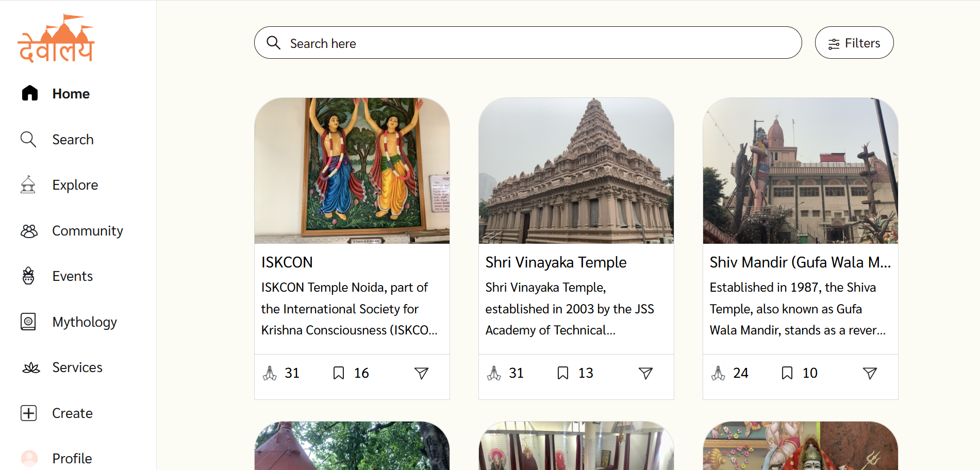The image size is (980, 470).
Task: Select the Mythology book icon
Action: click(x=28, y=322)
